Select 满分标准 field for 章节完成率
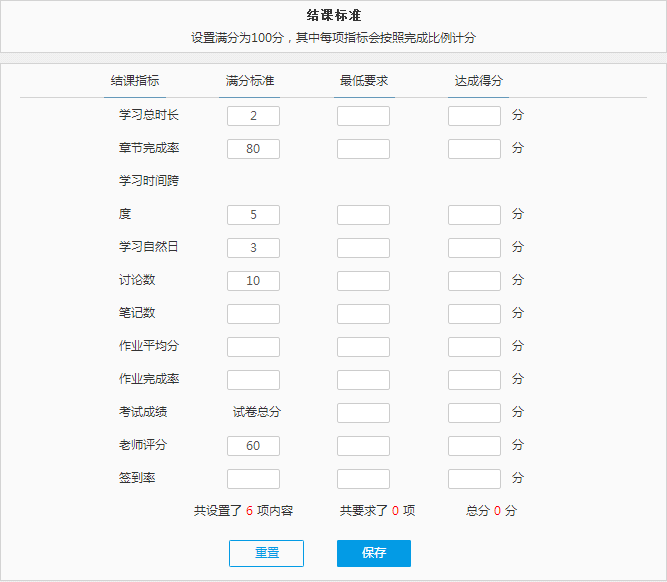667x582 pixels. (254, 149)
